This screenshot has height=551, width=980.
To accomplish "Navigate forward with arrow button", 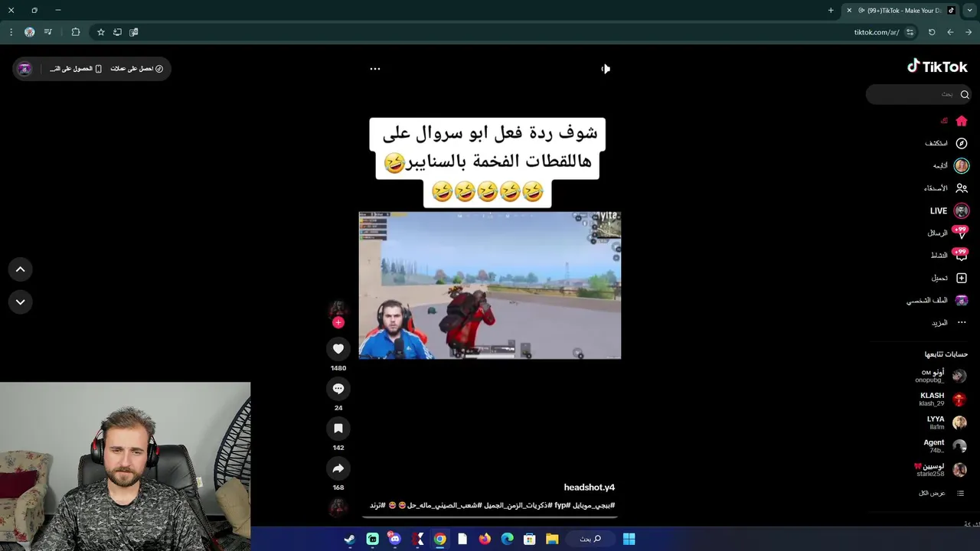I will click(x=969, y=32).
